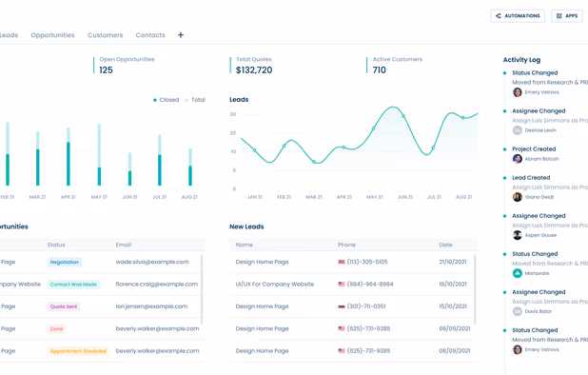Click Aspen Gouse avatar in Activity Log
Image resolution: width=588 pixels, height=375 pixels.
point(518,235)
